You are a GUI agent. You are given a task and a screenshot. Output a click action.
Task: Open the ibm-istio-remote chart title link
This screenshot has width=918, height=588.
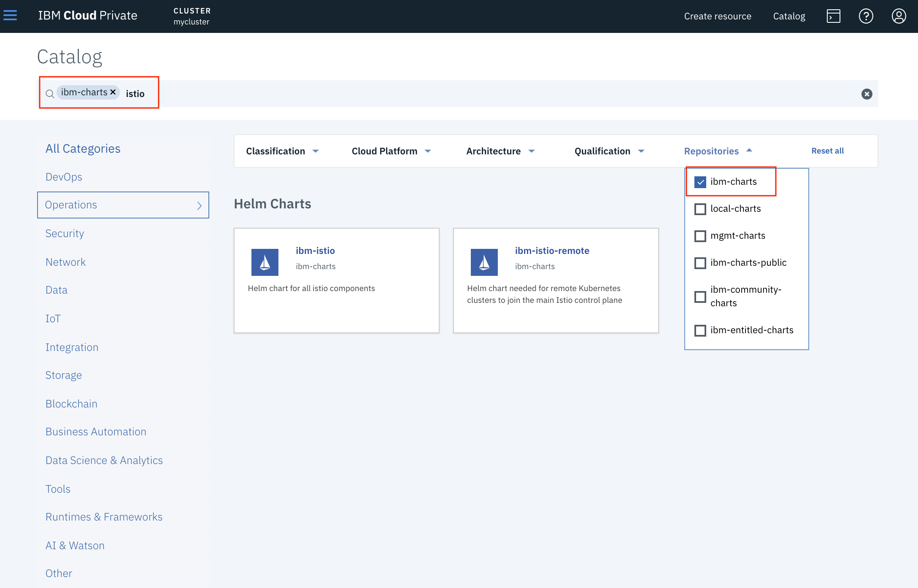552,251
